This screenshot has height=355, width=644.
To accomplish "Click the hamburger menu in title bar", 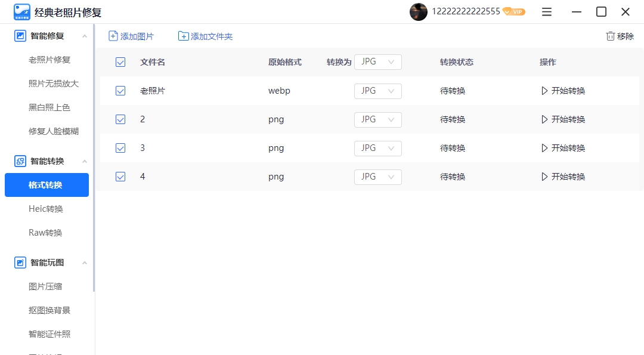I will tap(547, 11).
